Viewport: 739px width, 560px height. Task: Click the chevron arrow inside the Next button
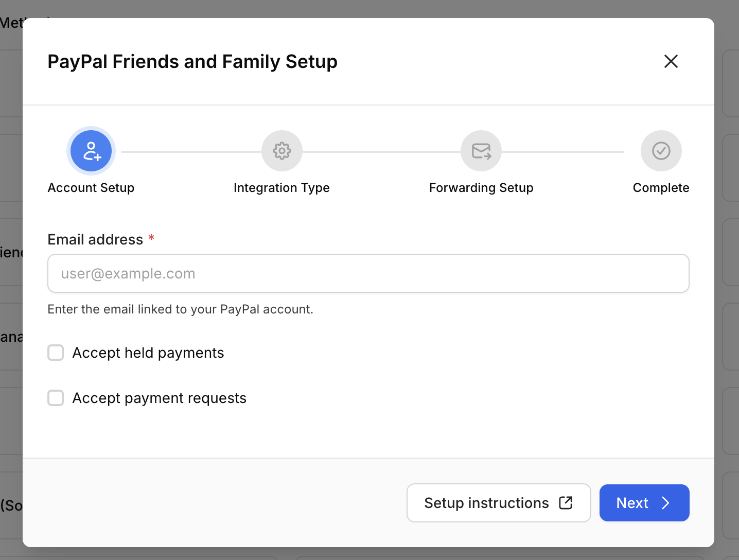coord(665,503)
